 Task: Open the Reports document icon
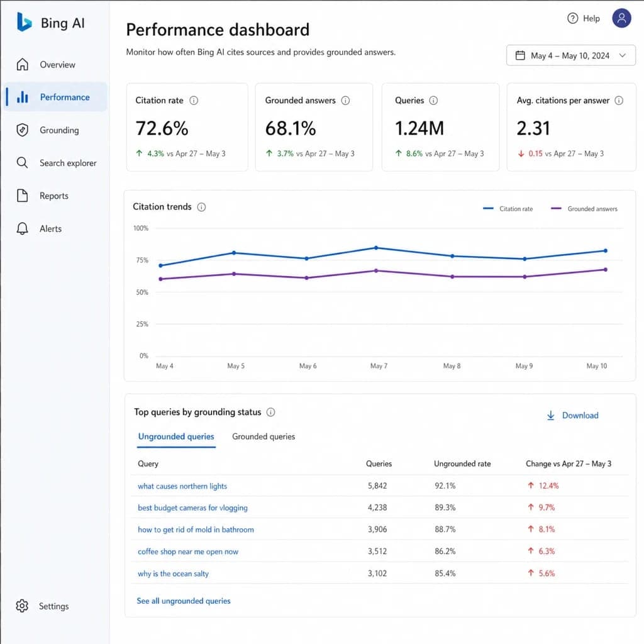click(22, 196)
